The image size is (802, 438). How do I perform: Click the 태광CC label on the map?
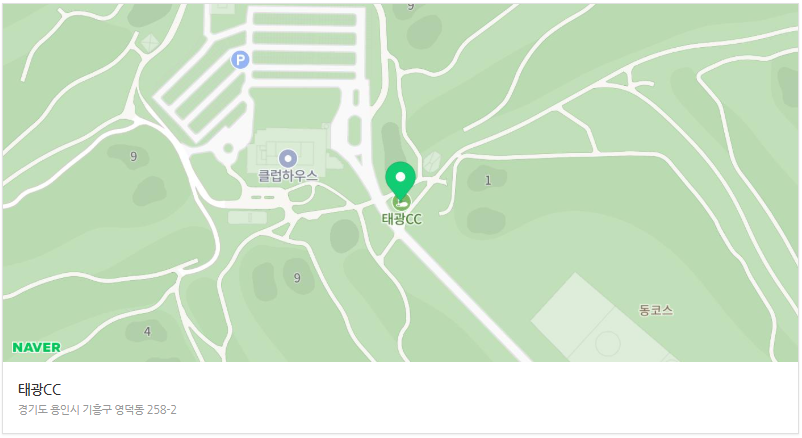pyautogui.click(x=402, y=219)
